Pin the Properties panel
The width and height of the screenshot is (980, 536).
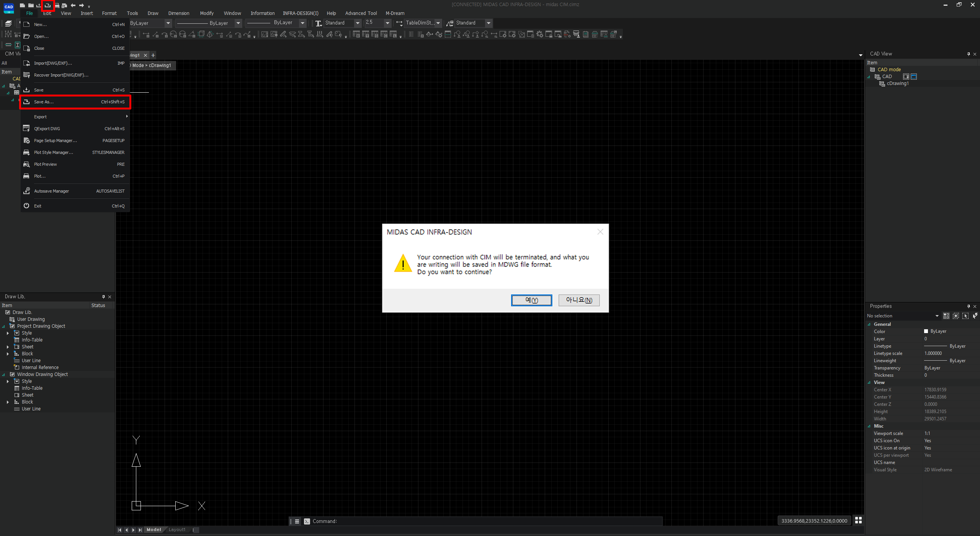point(969,306)
